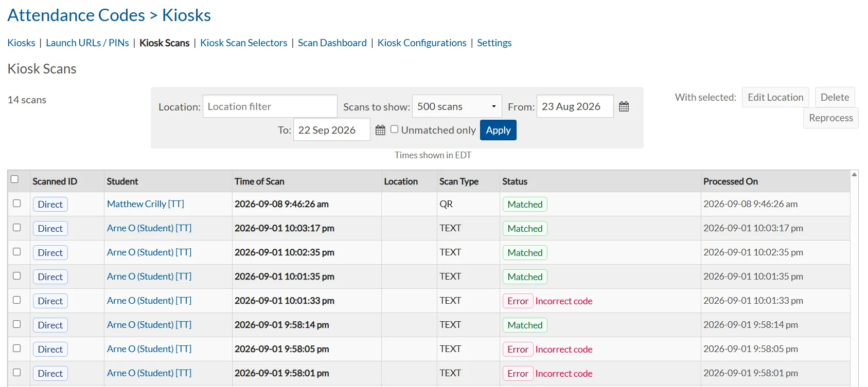Image resolution: width=868 pixels, height=387 pixels.
Task: Open Kiosk Configurations tab
Action: (x=422, y=43)
